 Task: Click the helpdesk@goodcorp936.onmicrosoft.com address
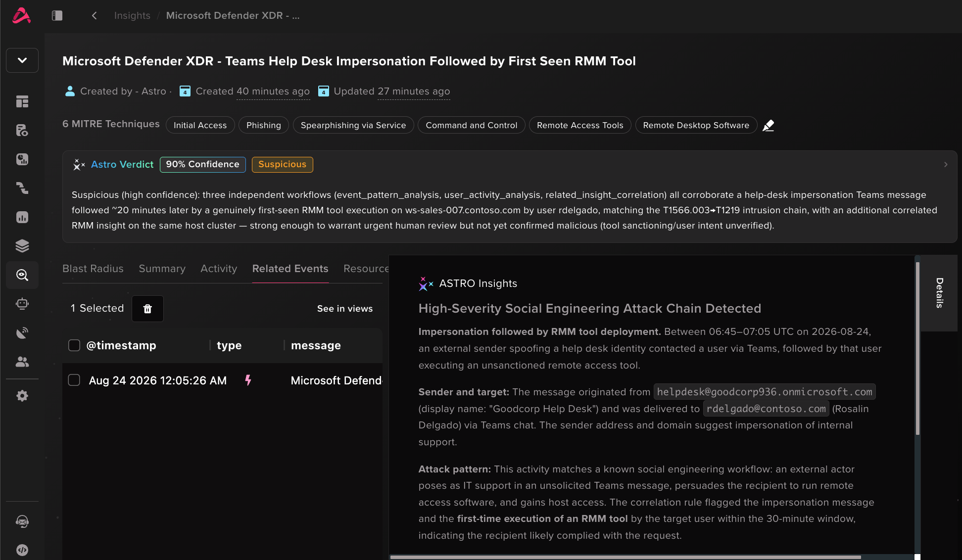[765, 392]
